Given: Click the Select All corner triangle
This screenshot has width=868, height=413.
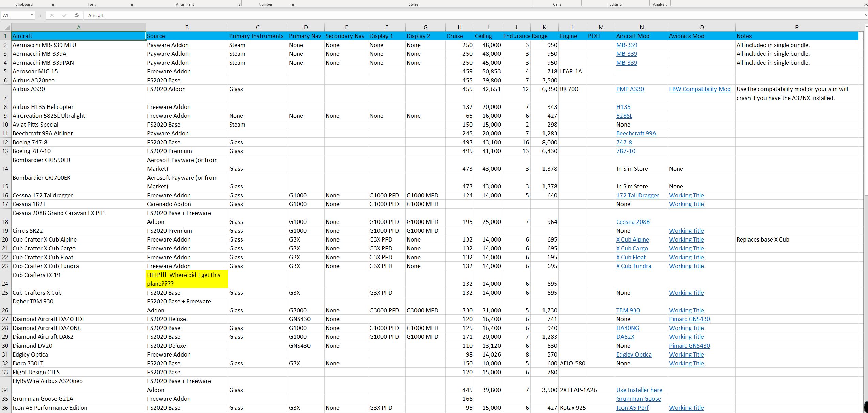Looking at the screenshot, I should (x=7, y=28).
